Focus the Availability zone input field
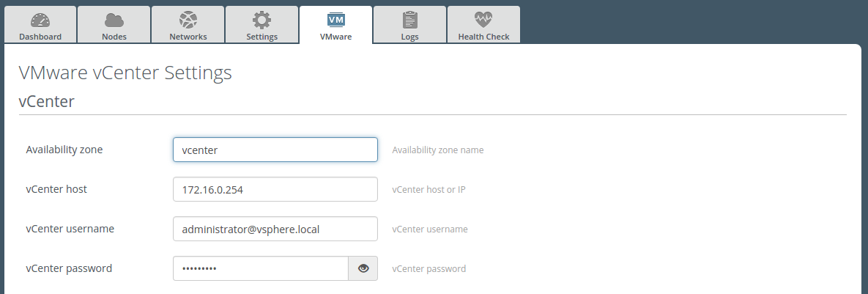868x294 pixels. point(275,150)
